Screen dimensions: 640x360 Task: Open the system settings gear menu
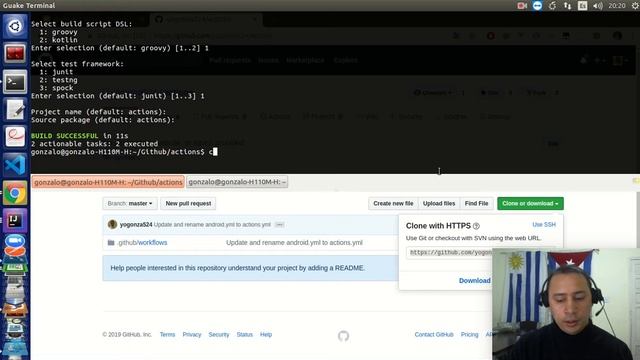[x=636, y=6]
